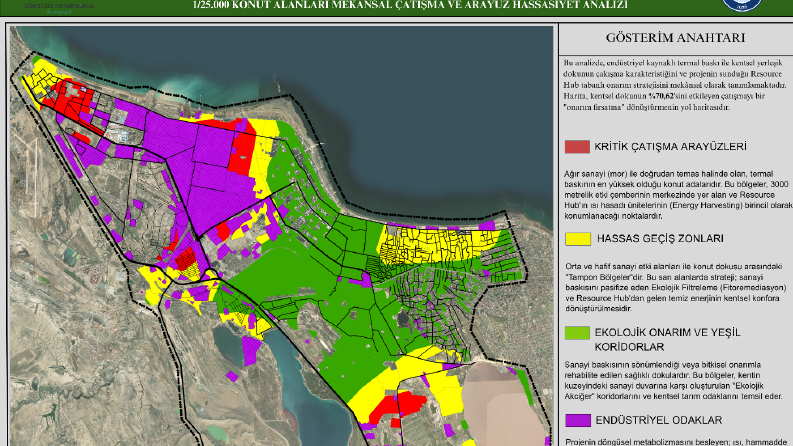Click the green Ekolojik Onarım legend swatch
This screenshot has height=446, width=793.
click(x=577, y=333)
